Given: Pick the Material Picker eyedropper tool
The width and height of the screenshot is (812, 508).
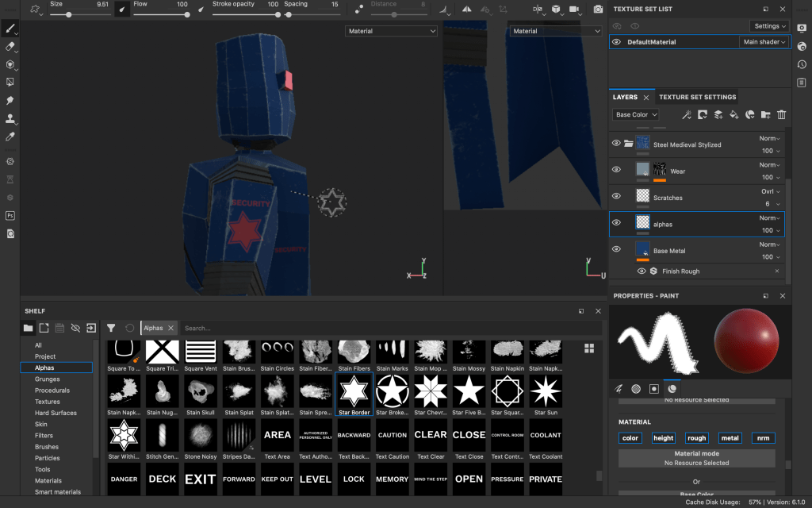Looking at the screenshot, I should point(10,137).
